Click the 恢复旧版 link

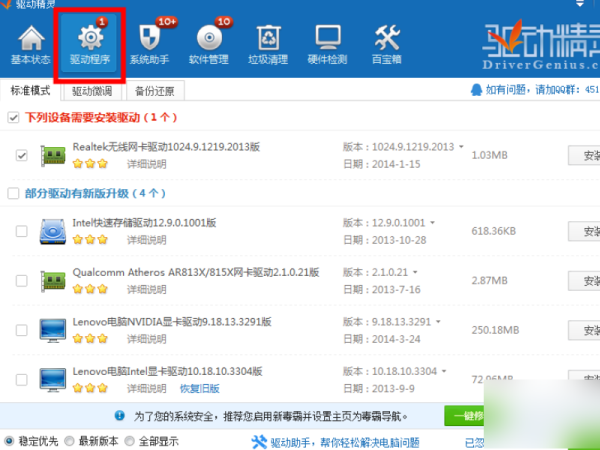[x=200, y=388]
